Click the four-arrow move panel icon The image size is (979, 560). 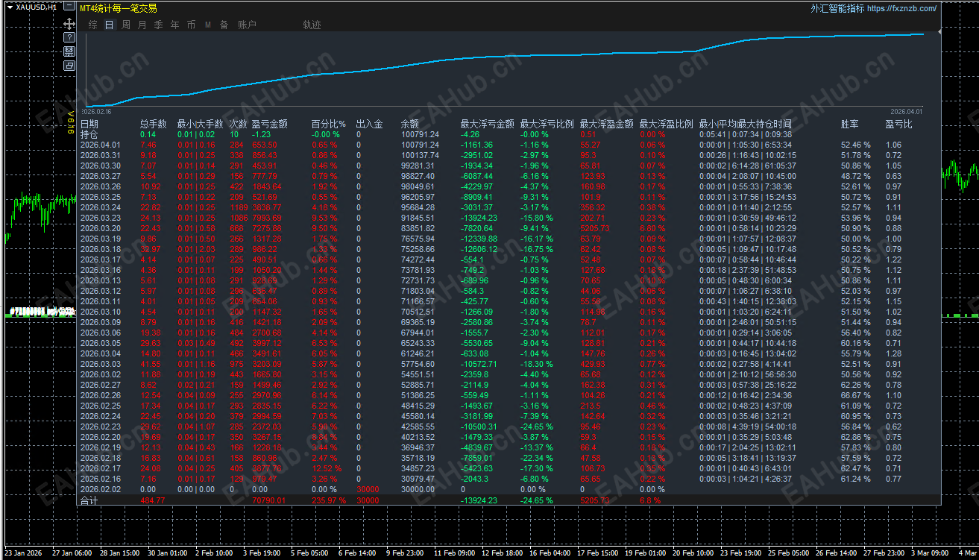pyautogui.click(x=69, y=23)
